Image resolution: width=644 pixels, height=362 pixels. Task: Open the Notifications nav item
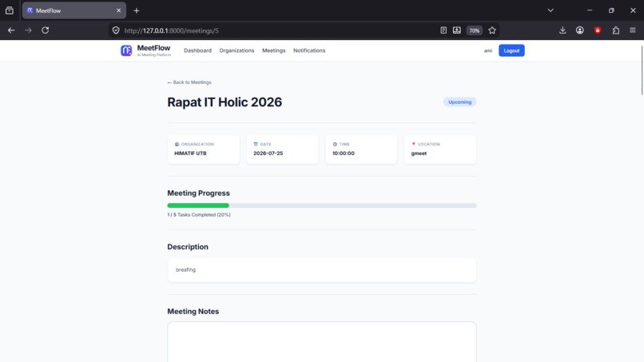point(309,50)
